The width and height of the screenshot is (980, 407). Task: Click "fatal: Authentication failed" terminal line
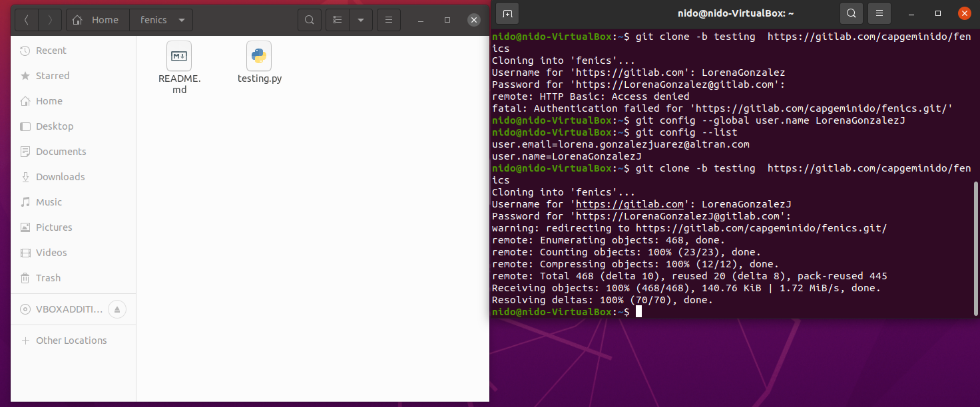click(722, 108)
